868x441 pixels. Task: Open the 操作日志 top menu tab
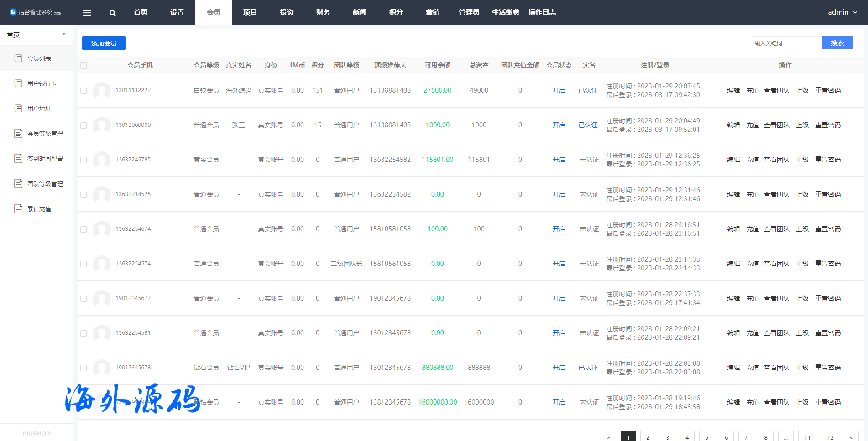[x=542, y=12]
